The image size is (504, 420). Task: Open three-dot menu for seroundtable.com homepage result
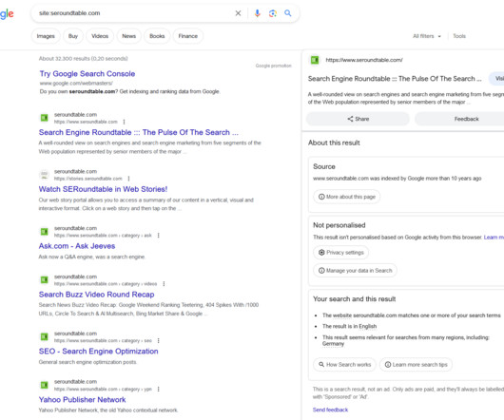(x=124, y=122)
